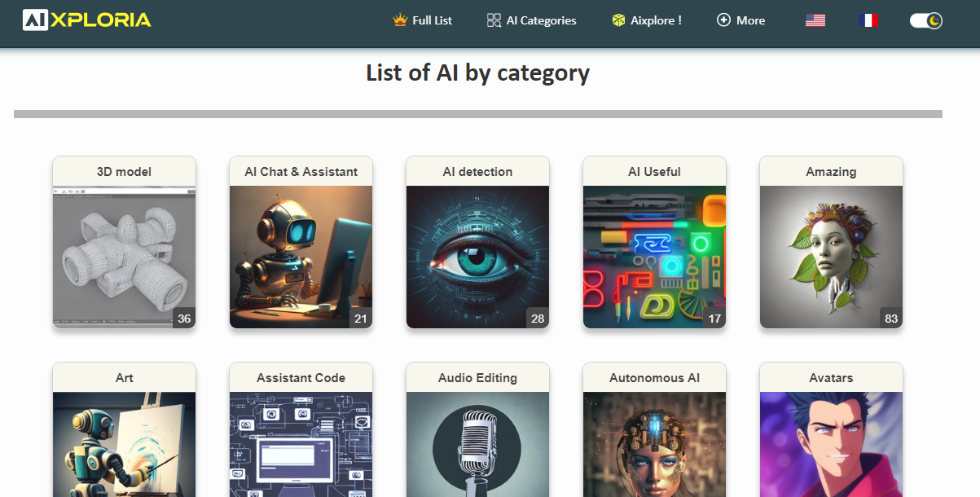Open the Art category title
The image size is (980, 497).
(124, 377)
